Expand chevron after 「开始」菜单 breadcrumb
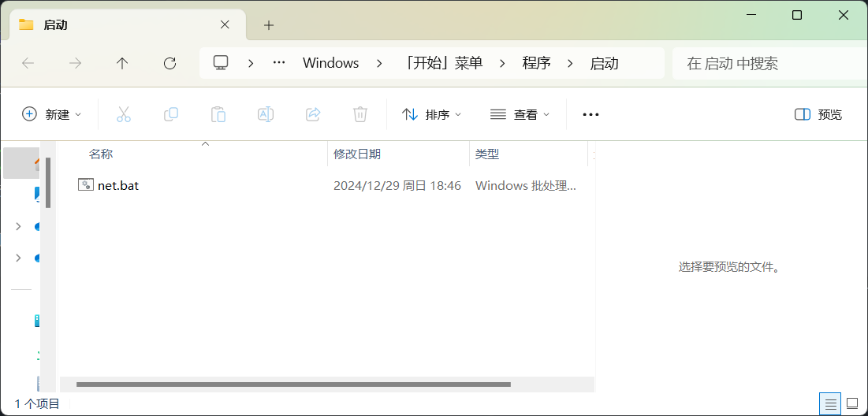 click(502, 63)
